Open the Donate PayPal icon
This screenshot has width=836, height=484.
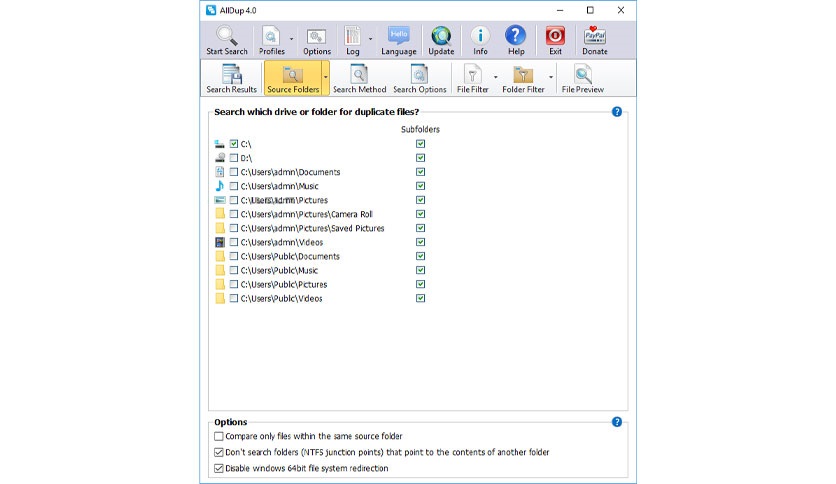point(594,37)
